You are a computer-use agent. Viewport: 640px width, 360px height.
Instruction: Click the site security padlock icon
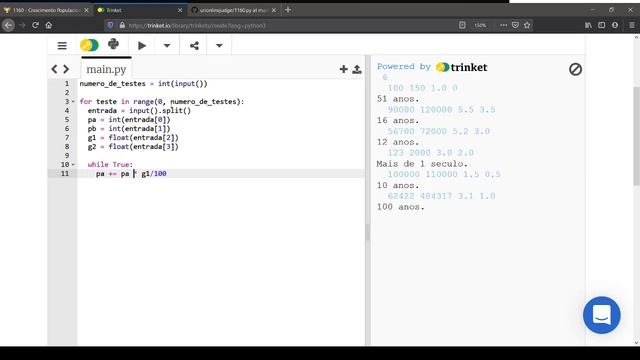click(x=122, y=25)
